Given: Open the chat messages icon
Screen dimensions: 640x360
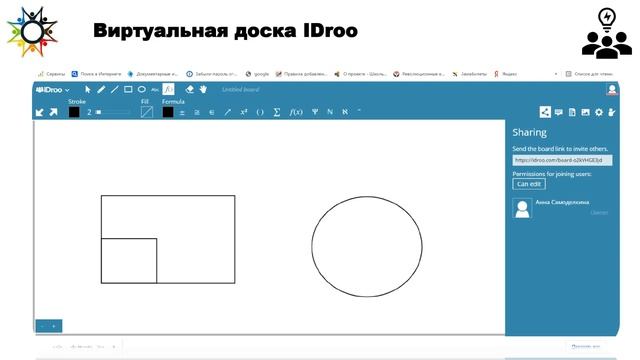Looking at the screenshot, I should pos(558,112).
